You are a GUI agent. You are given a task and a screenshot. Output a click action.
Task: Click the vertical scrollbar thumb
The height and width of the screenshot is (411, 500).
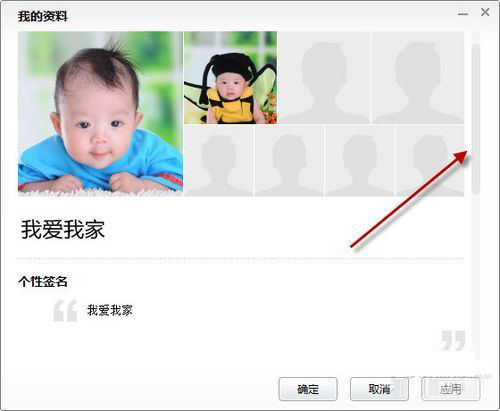476,119
